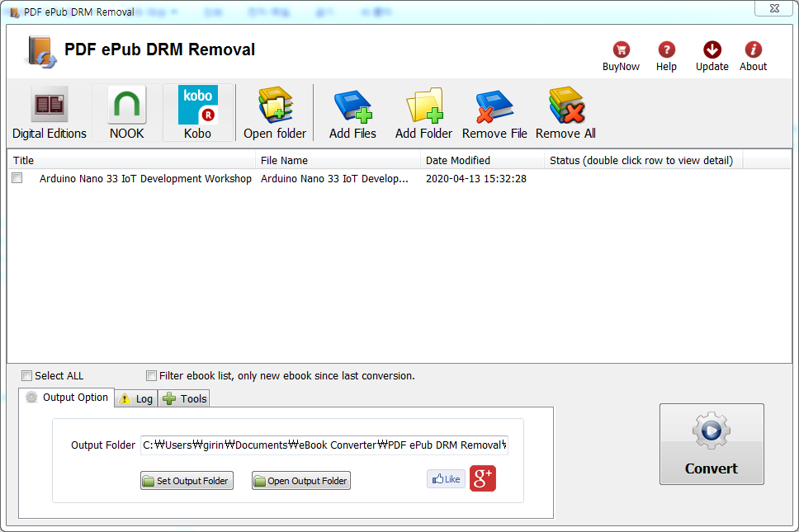
Task: Click inside the Output Folder path field
Action: 324,445
